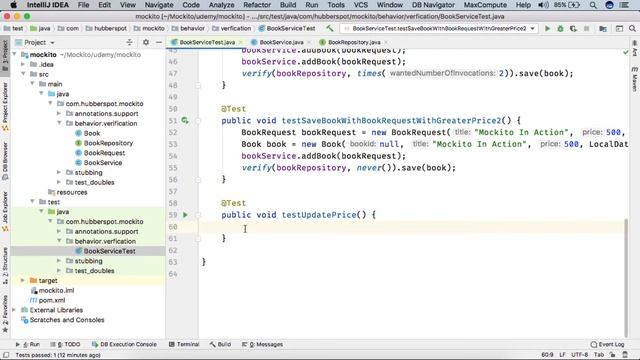This screenshot has width=640, height=360.
Task: Click the Project settings gear icon
Action: pyautogui.click(x=146, y=42)
